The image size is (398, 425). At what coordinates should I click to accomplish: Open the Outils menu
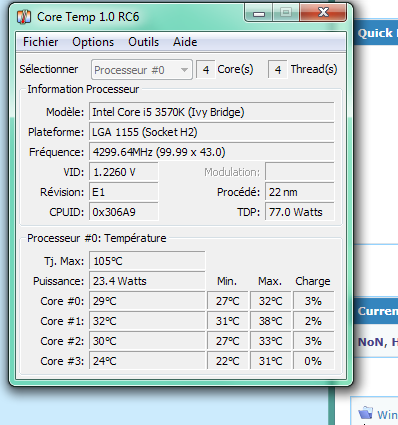[144, 42]
